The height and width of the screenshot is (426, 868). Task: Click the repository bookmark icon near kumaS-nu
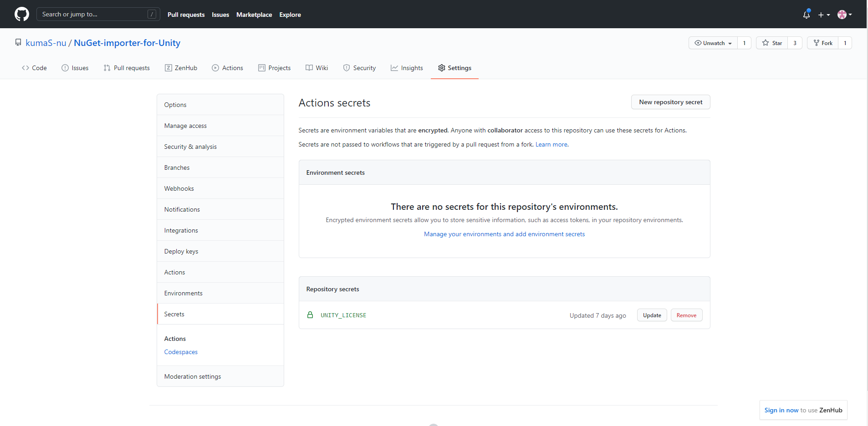point(18,42)
